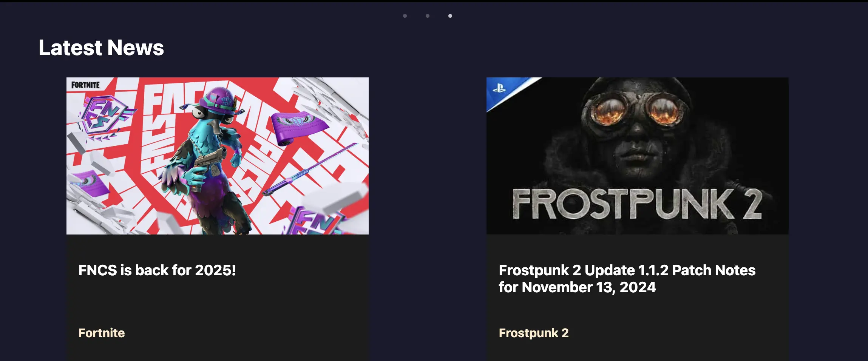Open the "FNCS is back for 2025!" headline

click(x=157, y=270)
